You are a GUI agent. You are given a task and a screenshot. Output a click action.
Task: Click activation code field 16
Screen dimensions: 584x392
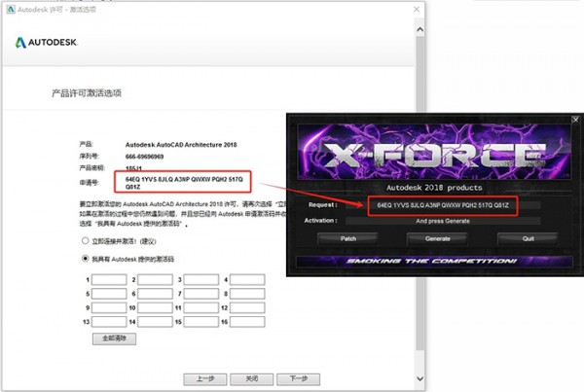tap(247, 322)
